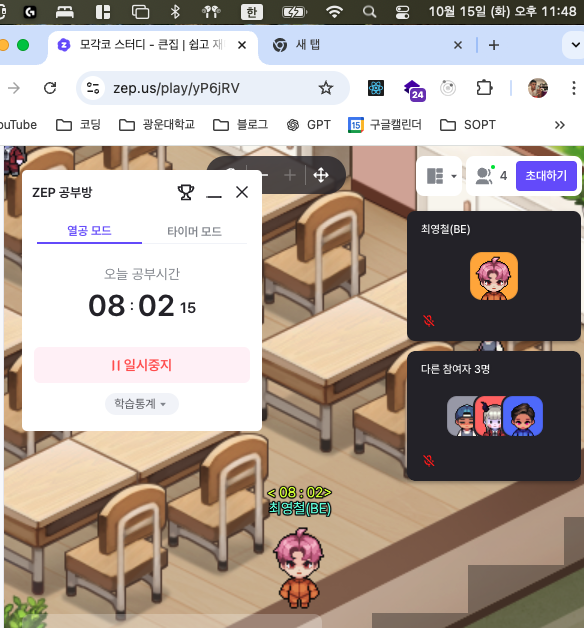Image resolution: width=584 pixels, height=628 pixels.
Task: Close the 모각코 스터디 tab
Action: point(242,45)
